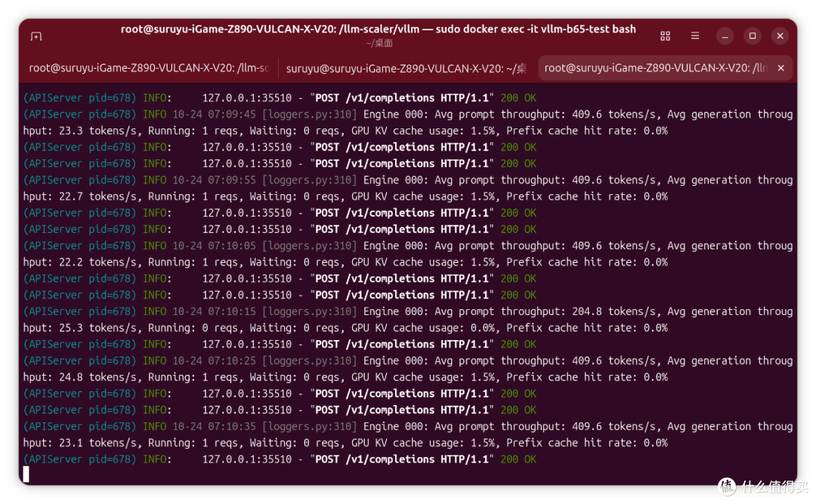Screen dimensions: 816x504
Task: Switch to the first root@suruyu /llm-sc tab
Action: (x=149, y=68)
